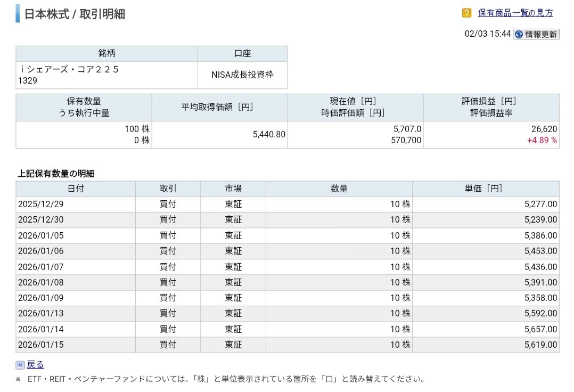Click the 取引 column header
The width and height of the screenshot is (574, 392).
click(x=168, y=189)
